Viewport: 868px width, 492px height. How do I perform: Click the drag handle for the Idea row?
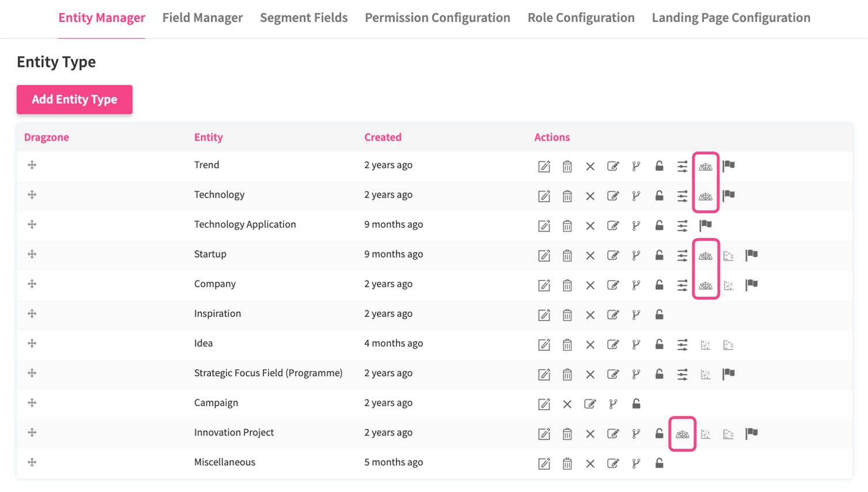click(x=32, y=343)
